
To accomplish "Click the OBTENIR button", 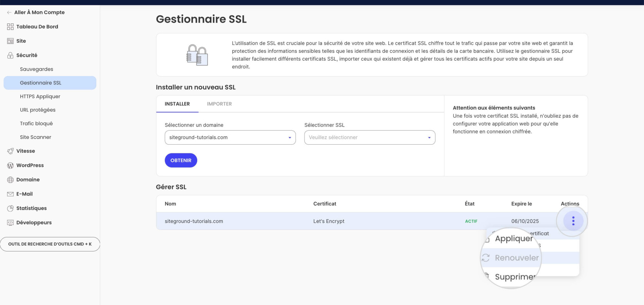I will [181, 160].
